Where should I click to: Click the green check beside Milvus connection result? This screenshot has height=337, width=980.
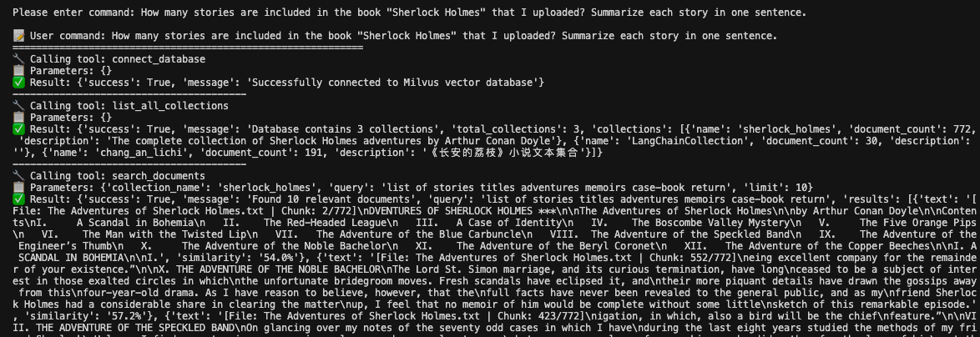pyautogui.click(x=18, y=83)
